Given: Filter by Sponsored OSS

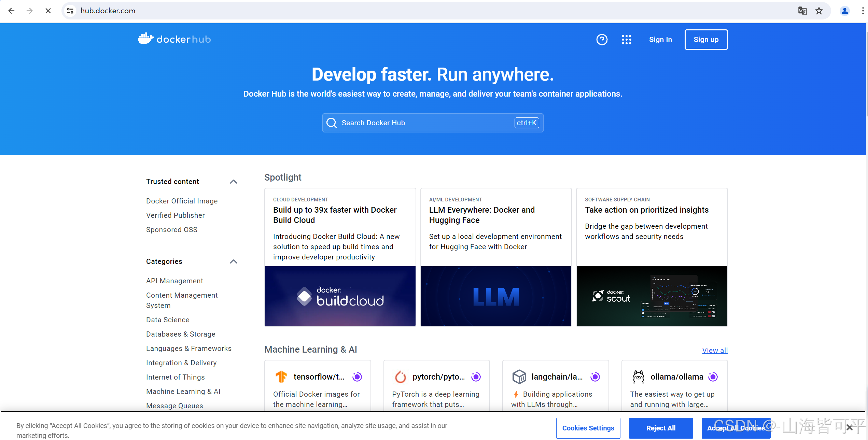Looking at the screenshot, I should coord(171,230).
